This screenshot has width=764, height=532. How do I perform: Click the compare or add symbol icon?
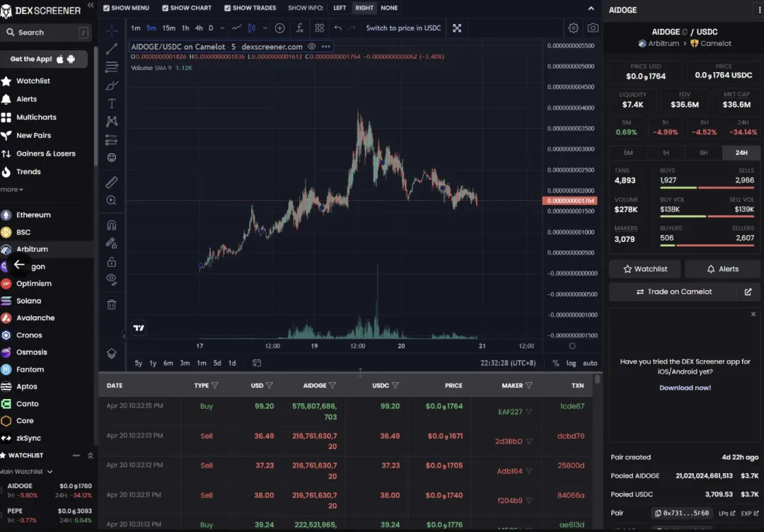(x=279, y=28)
